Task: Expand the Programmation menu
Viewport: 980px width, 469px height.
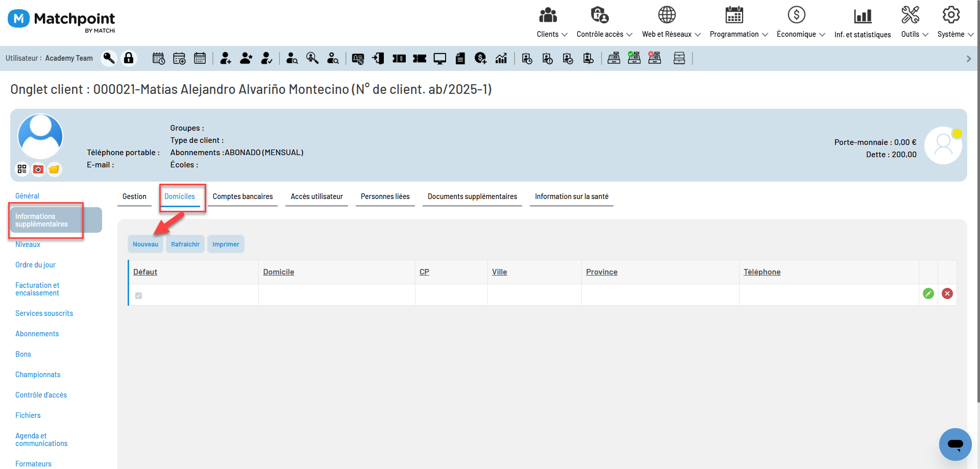Action: [739, 23]
